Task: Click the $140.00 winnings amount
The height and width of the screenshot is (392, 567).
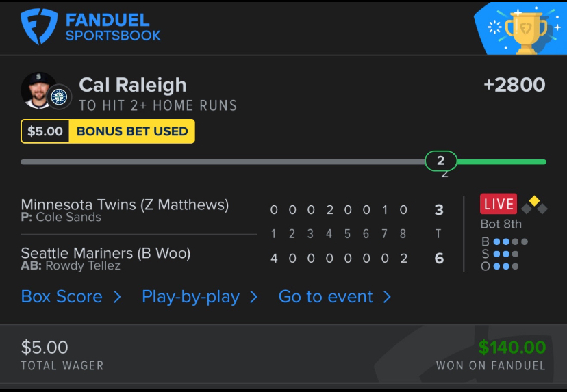Action: click(512, 348)
